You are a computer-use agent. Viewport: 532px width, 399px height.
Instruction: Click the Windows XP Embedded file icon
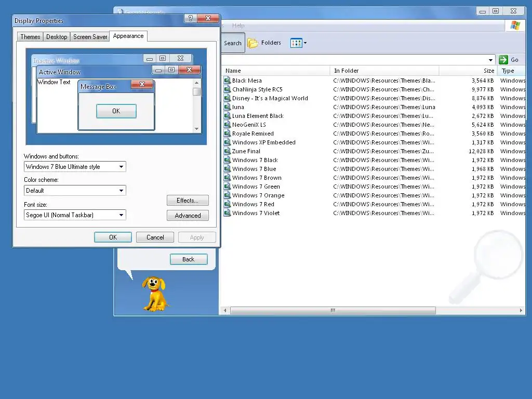click(228, 142)
